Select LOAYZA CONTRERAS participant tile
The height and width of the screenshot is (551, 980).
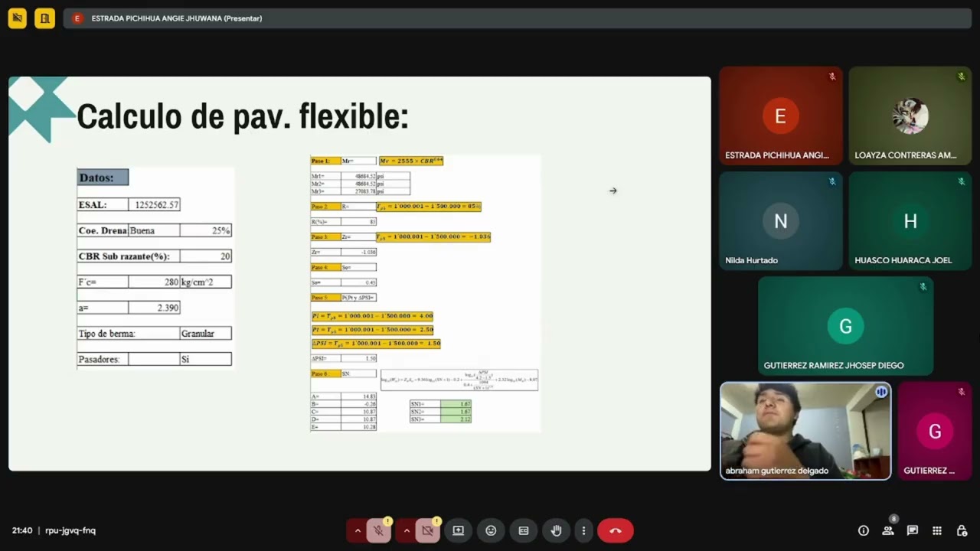910,116
